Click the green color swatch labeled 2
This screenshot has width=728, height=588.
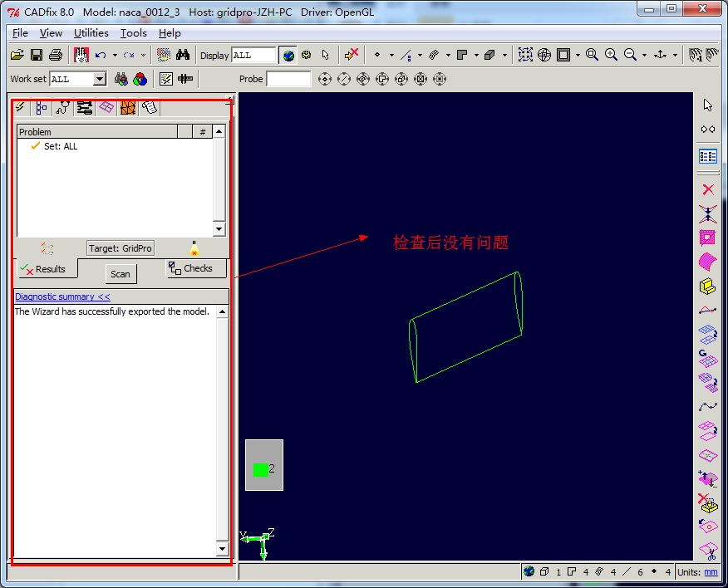(261, 469)
